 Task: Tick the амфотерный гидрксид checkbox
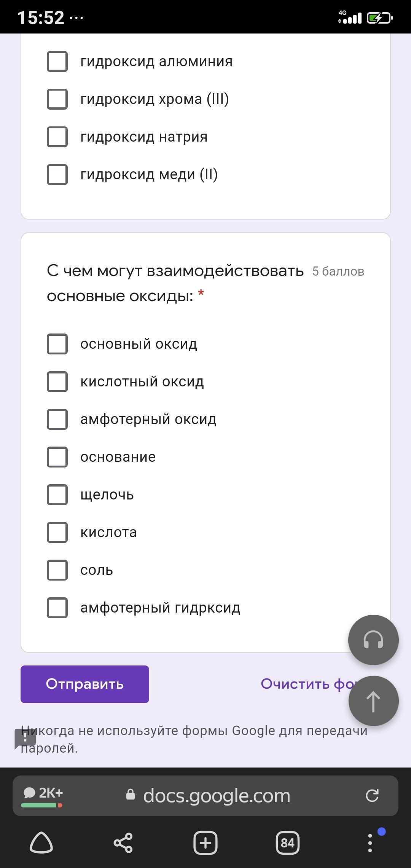(x=57, y=608)
